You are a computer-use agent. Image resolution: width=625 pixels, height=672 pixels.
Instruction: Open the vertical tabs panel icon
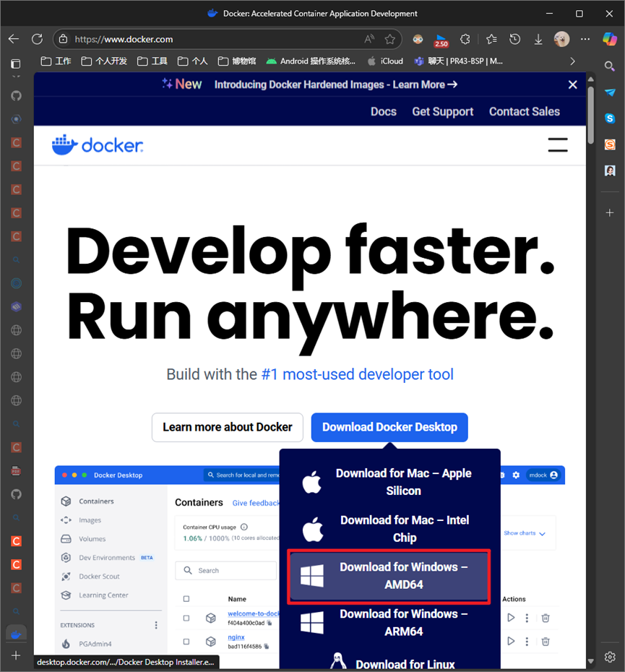coord(15,64)
